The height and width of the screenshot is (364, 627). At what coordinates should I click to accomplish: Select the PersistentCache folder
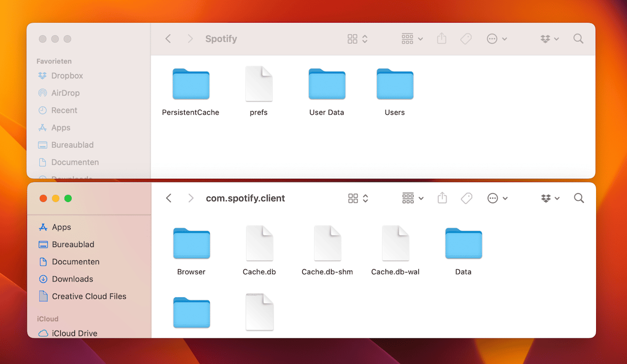[191, 92]
